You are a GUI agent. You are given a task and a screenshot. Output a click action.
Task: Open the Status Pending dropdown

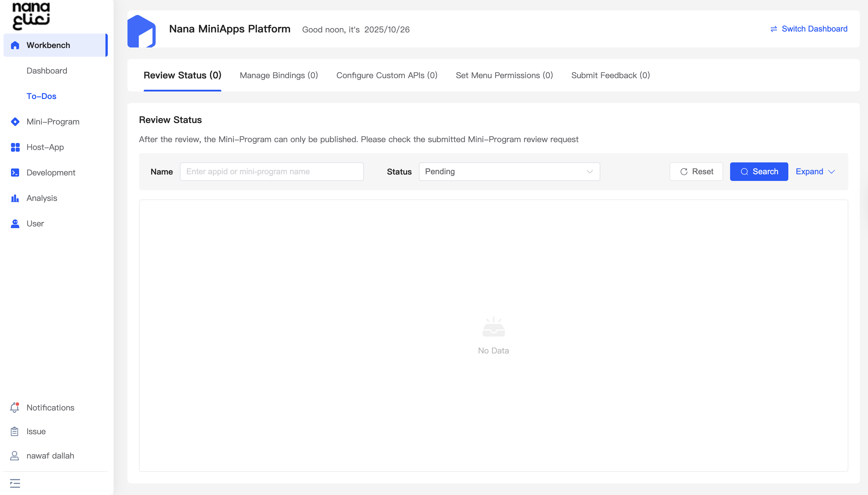click(509, 172)
